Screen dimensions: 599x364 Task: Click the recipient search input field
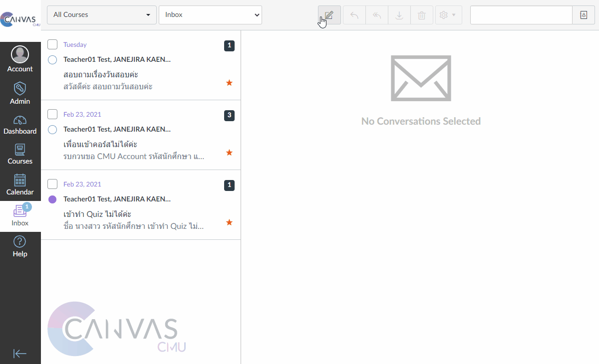[521, 15]
